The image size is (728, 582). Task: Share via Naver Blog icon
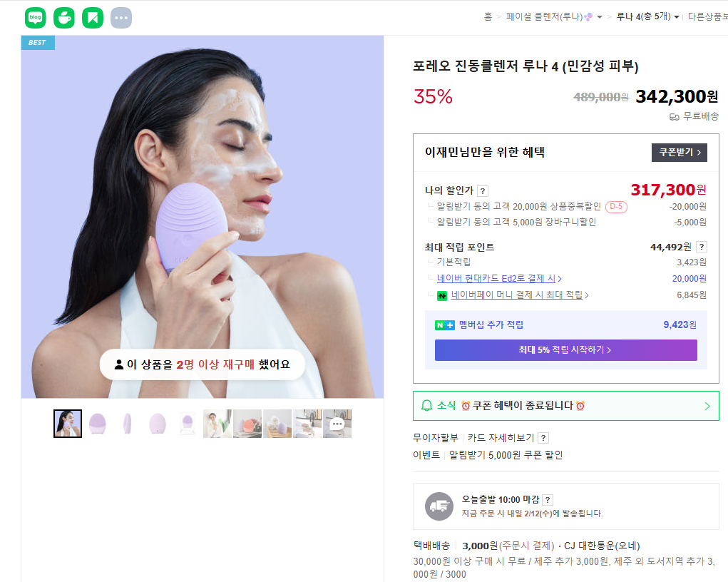(x=35, y=18)
